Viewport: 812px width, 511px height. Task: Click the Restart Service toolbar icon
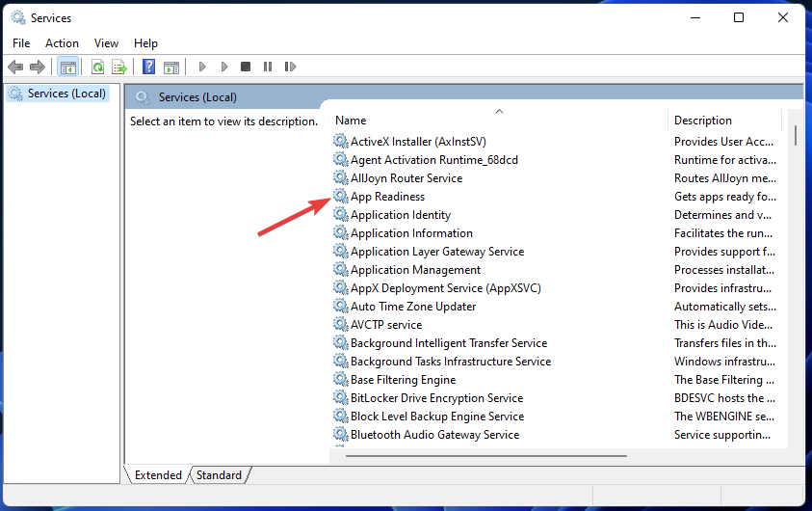click(x=290, y=67)
